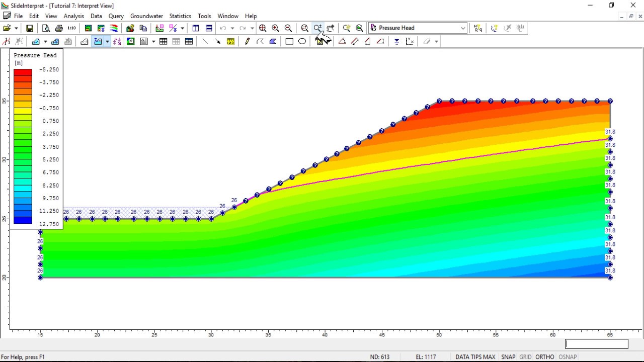Toggle ORTHO in the status bar

[544, 357]
